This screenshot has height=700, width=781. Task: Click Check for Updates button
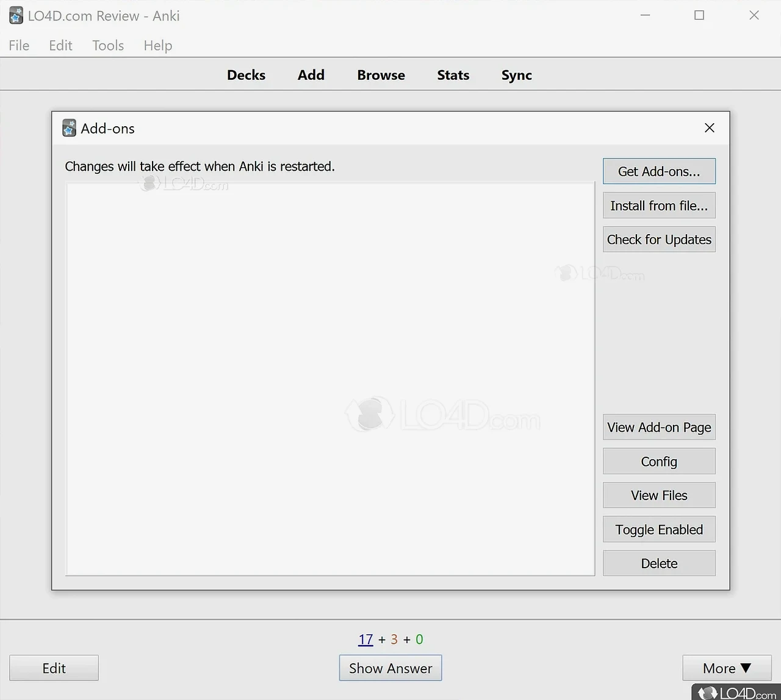pyautogui.click(x=659, y=240)
